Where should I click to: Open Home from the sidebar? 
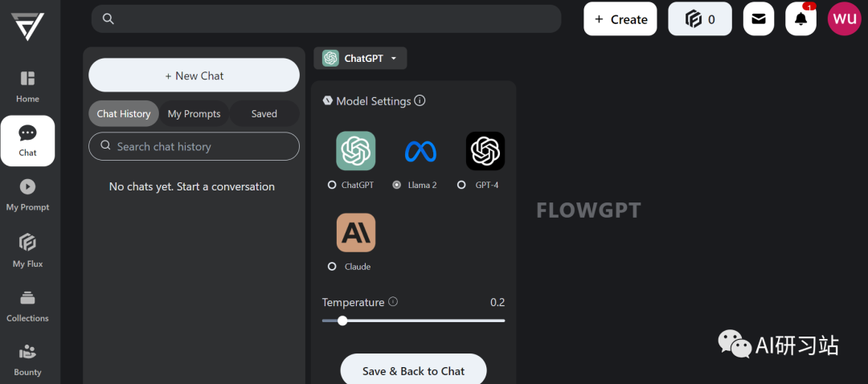[x=27, y=86]
